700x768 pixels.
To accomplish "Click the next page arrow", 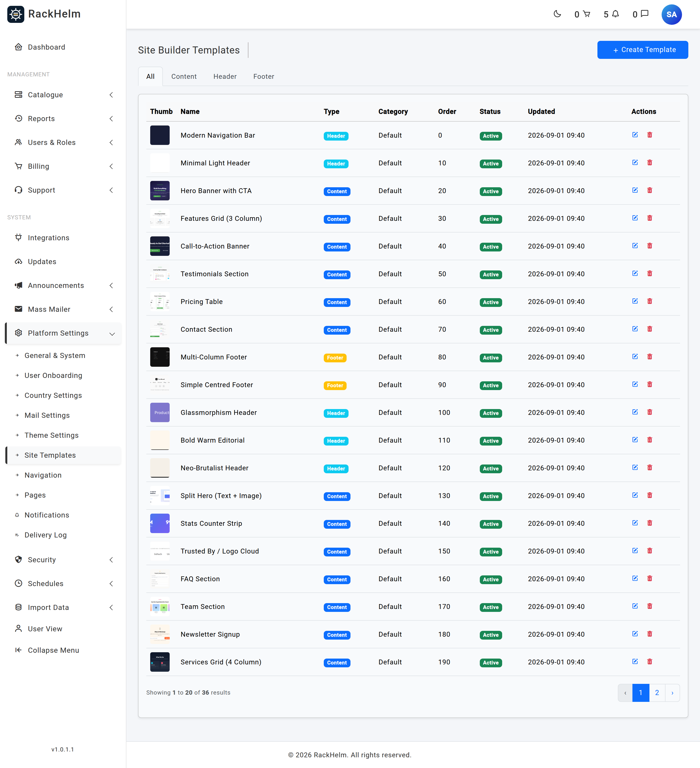I will [x=673, y=693].
